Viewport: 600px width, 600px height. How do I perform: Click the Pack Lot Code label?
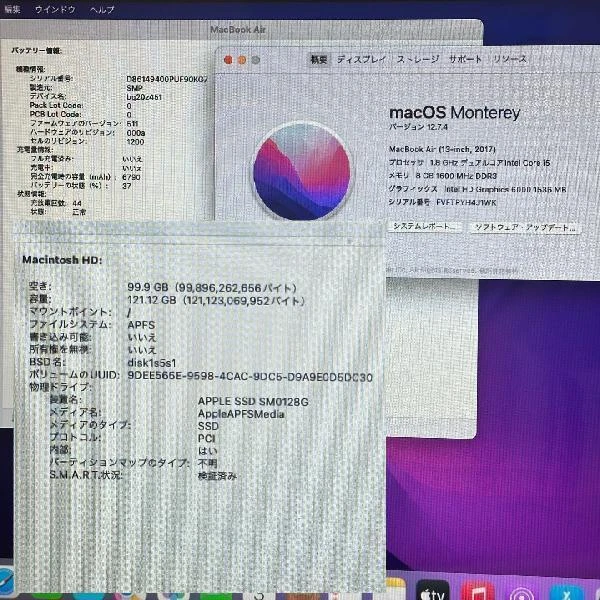57,105
